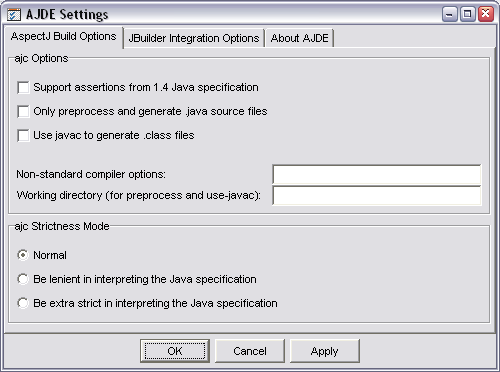Click the AJDE Settings window icon

click(14, 14)
